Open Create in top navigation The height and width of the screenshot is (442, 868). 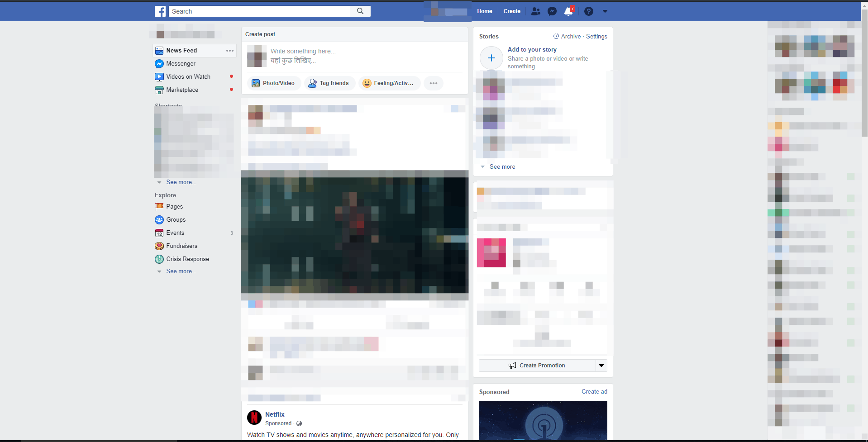point(512,11)
